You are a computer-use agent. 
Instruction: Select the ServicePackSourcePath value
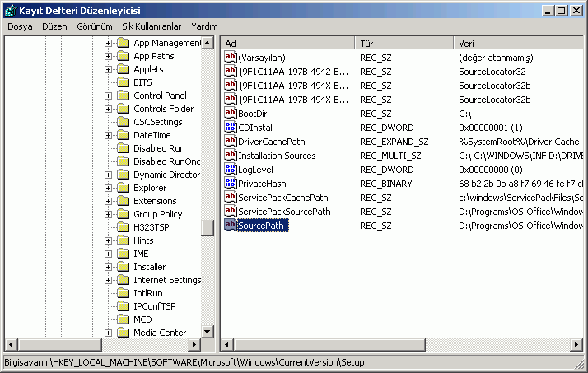tap(283, 212)
